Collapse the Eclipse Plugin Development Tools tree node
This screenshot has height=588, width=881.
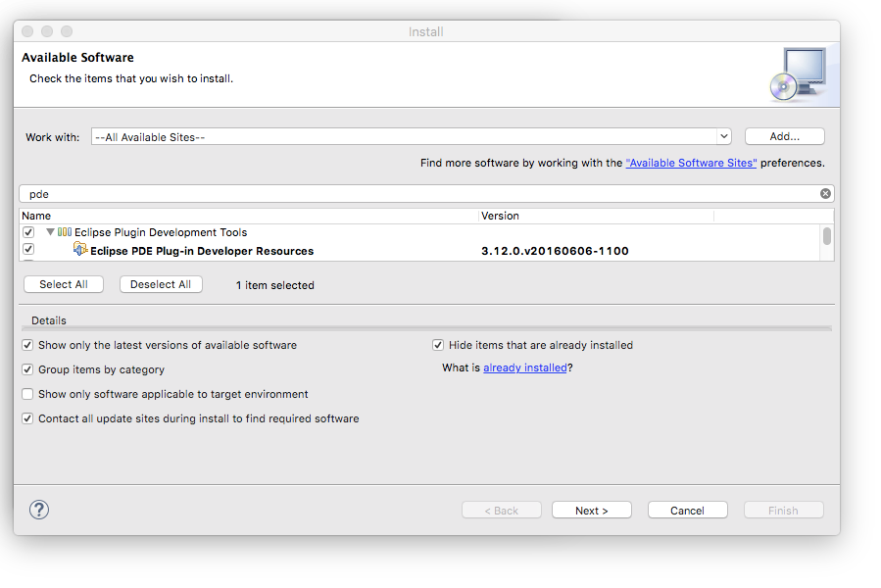tap(50, 231)
